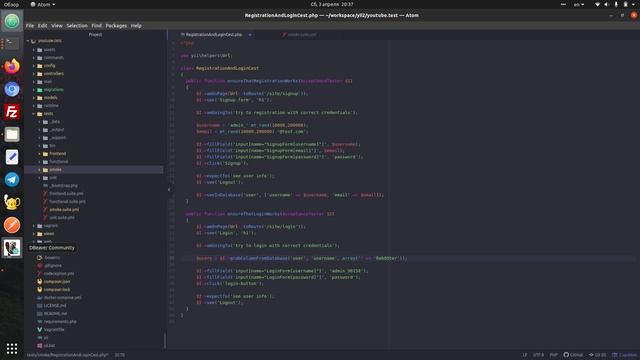The image size is (640, 360).
Task: Click the file path in status bar
Action: click(67, 355)
